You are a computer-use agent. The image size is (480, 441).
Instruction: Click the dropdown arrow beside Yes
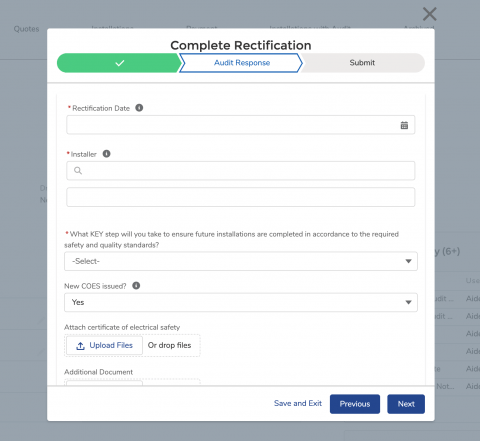pyautogui.click(x=408, y=302)
